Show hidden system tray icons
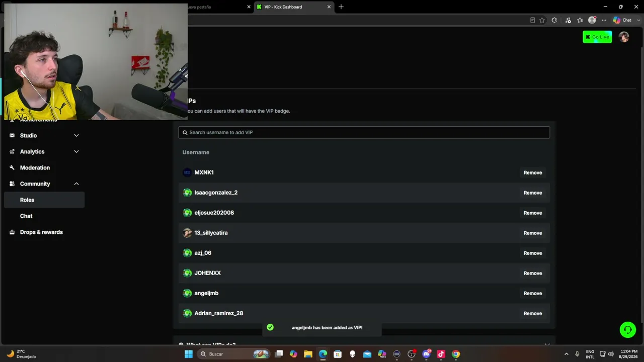 (x=566, y=354)
